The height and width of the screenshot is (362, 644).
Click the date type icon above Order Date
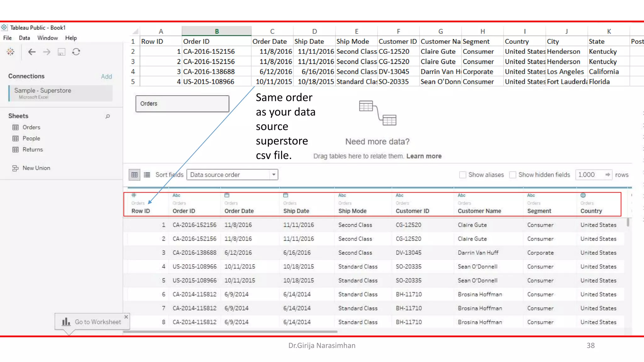tap(227, 195)
